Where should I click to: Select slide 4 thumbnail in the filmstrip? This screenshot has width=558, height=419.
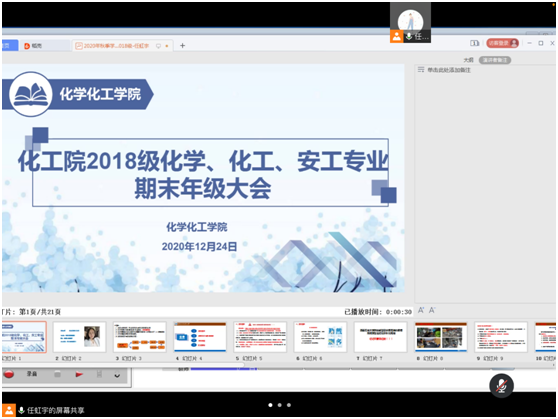click(200, 337)
